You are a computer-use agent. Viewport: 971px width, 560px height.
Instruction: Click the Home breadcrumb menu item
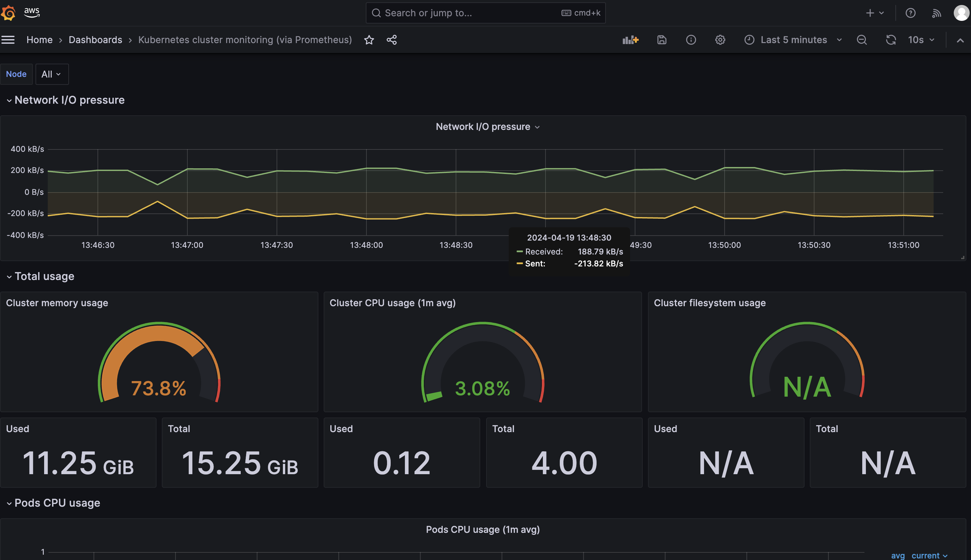pyautogui.click(x=39, y=39)
